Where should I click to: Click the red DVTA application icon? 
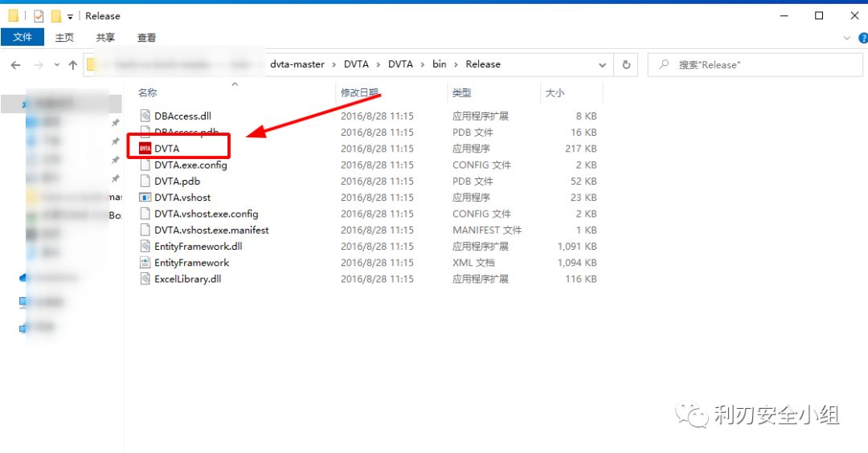145,149
